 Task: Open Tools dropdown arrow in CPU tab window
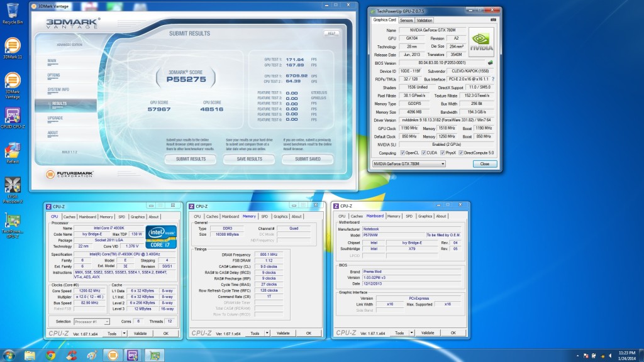(x=124, y=333)
